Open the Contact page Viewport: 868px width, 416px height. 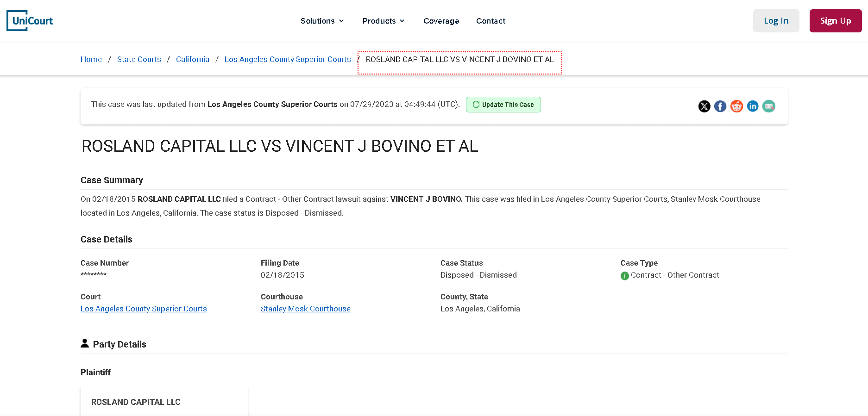491,21
